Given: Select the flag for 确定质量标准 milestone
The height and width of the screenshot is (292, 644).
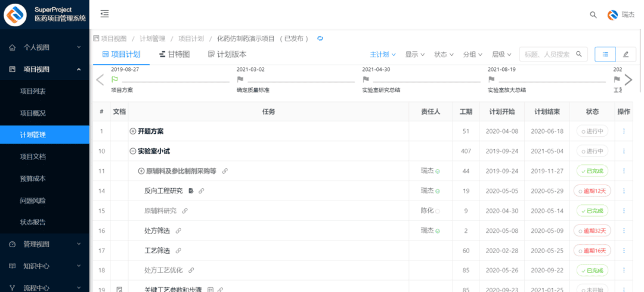Looking at the screenshot, I should (x=240, y=79).
